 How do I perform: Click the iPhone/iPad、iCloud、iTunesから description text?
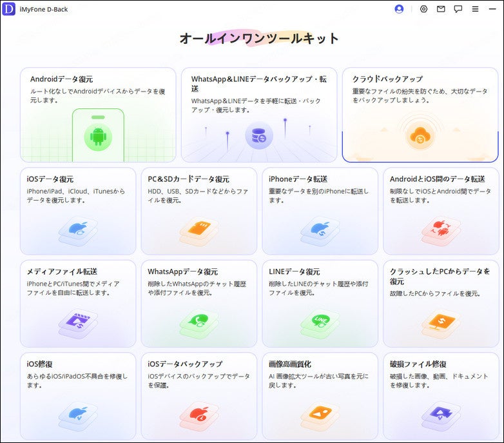point(76,196)
